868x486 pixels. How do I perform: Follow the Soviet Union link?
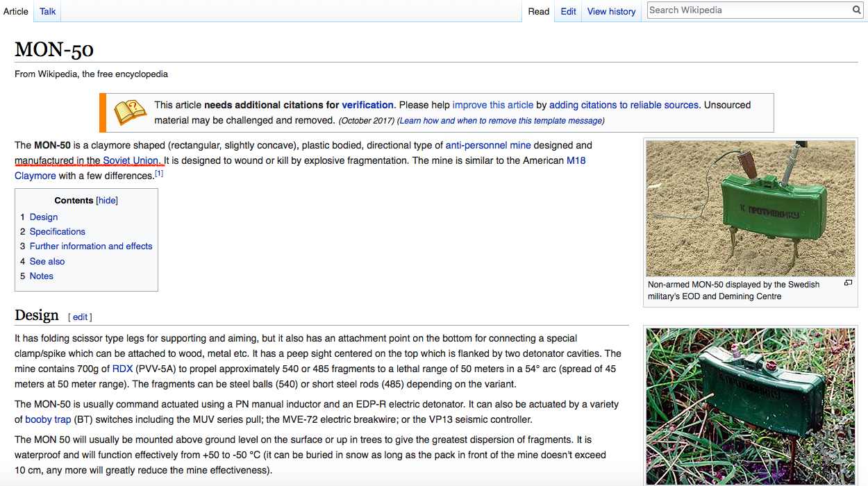point(131,160)
